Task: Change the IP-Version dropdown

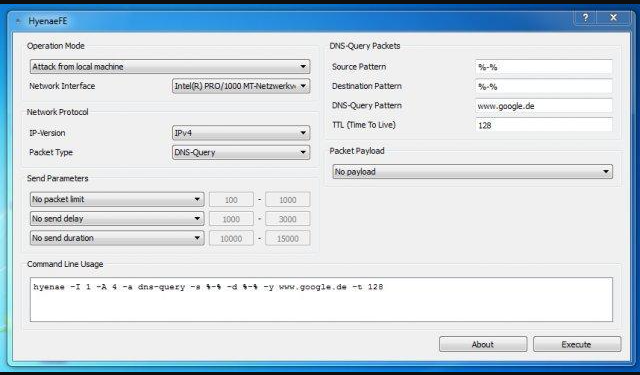Action: (241, 133)
